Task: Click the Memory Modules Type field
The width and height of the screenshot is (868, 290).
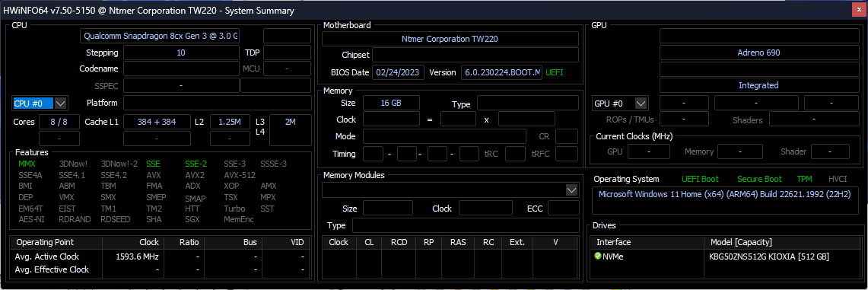Action: point(466,226)
